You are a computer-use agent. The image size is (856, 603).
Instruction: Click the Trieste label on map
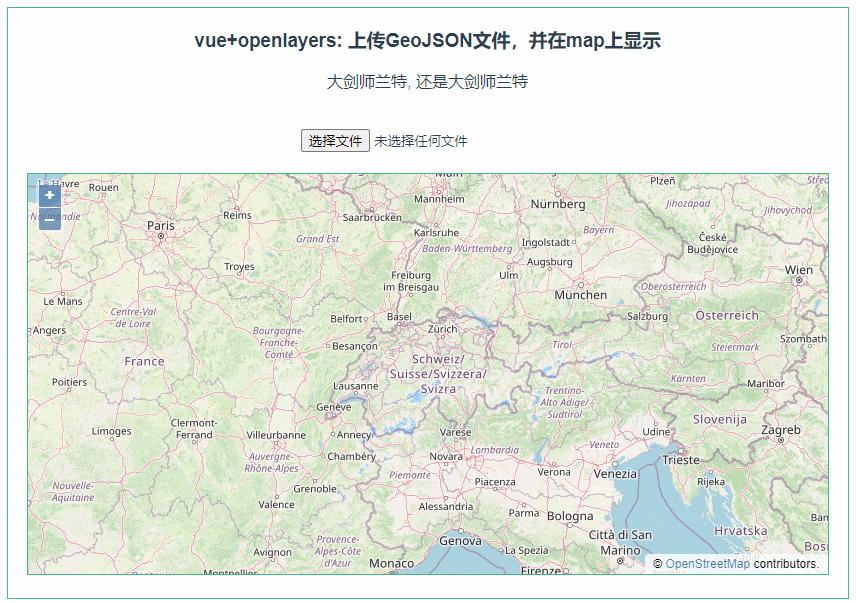(681, 460)
